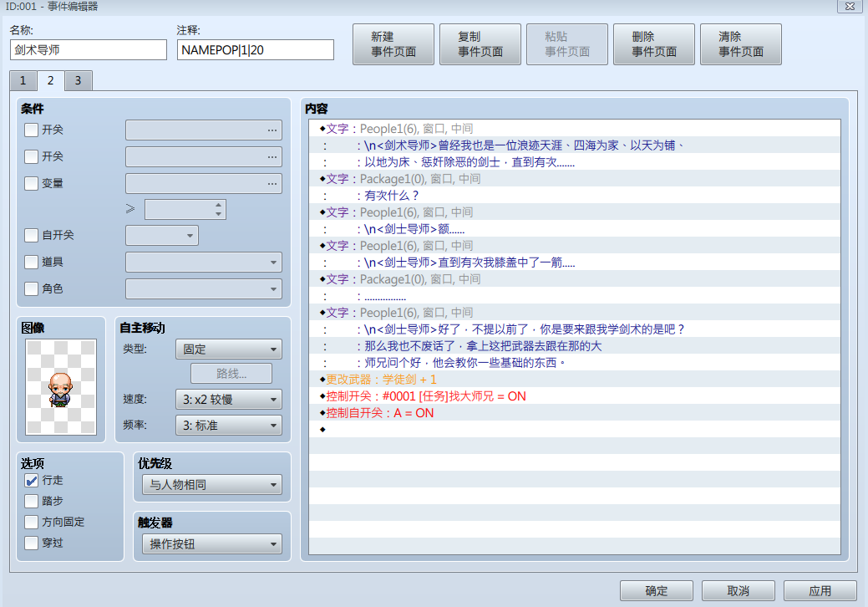This screenshot has width=868, height=607.
Task: Select the line 那么我也不废话了
Action: click(575, 346)
